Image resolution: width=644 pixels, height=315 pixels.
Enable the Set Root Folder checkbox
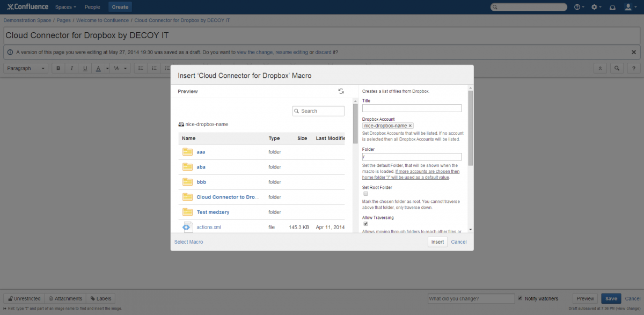365,194
